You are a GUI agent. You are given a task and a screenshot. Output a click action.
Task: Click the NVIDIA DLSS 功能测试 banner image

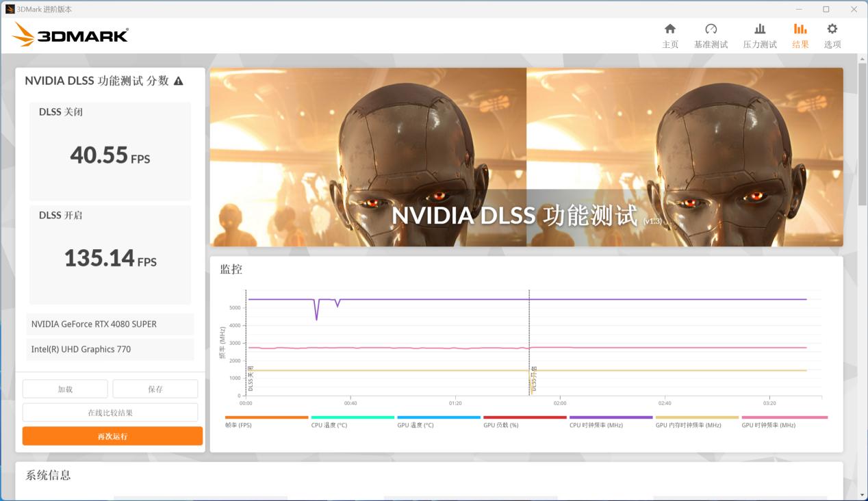click(526, 157)
